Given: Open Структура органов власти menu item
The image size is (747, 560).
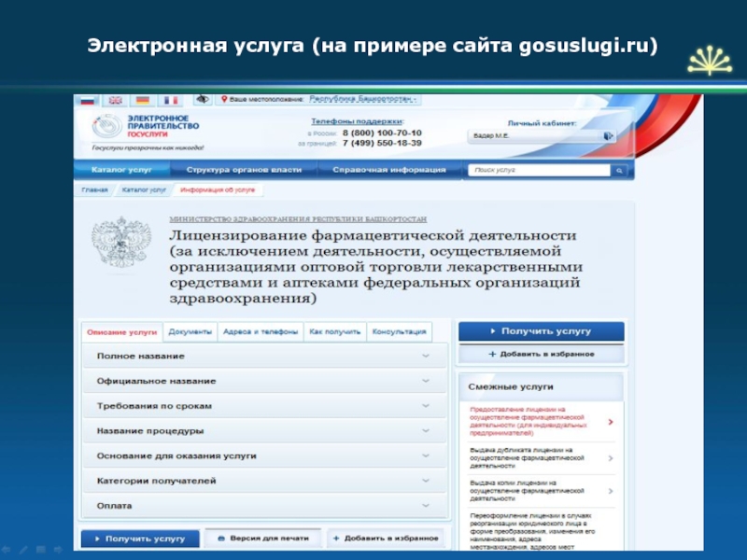Looking at the screenshot, I should [244, 170].
